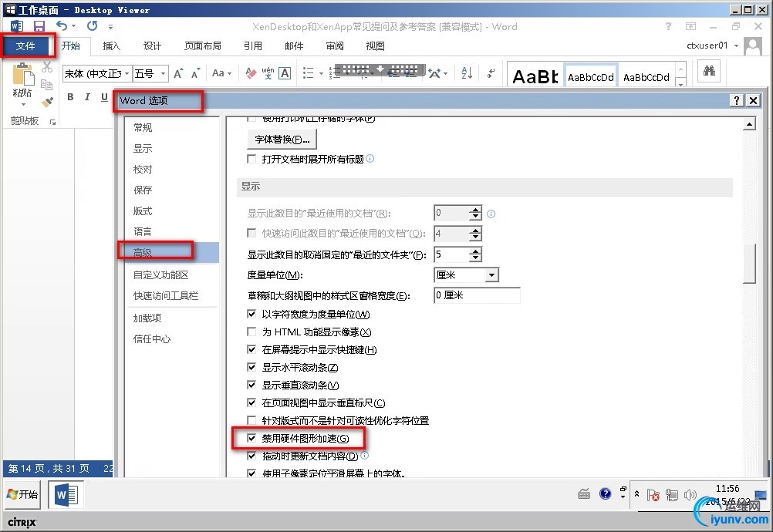Click the Cut scissors icon
This screenshot has width=773, height=532.
click(47, 67)
